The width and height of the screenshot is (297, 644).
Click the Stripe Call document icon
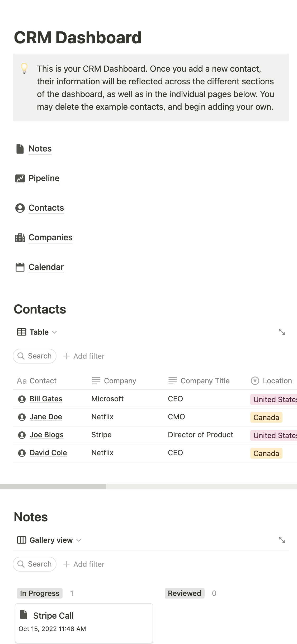tap(24, 615)
